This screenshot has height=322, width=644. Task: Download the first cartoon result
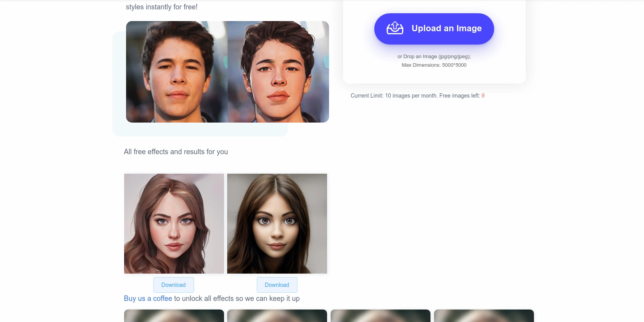[173, 285]
